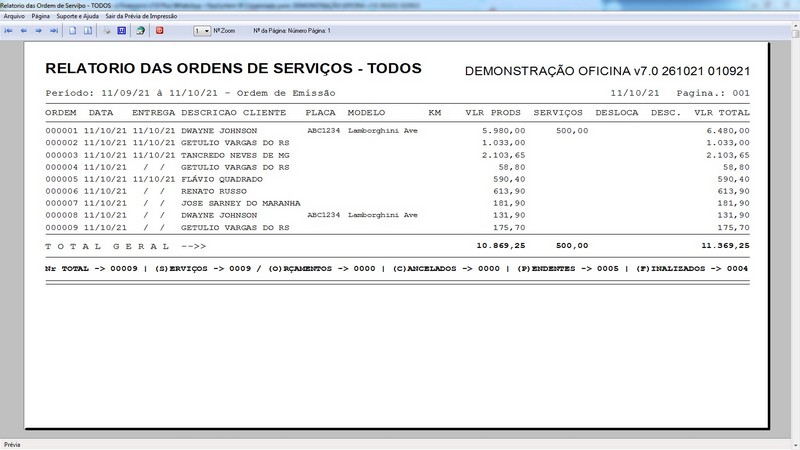Open the Nº Zoom dropdown
Viewport: 800px width, 450px height.
click(x=202, y=31)
